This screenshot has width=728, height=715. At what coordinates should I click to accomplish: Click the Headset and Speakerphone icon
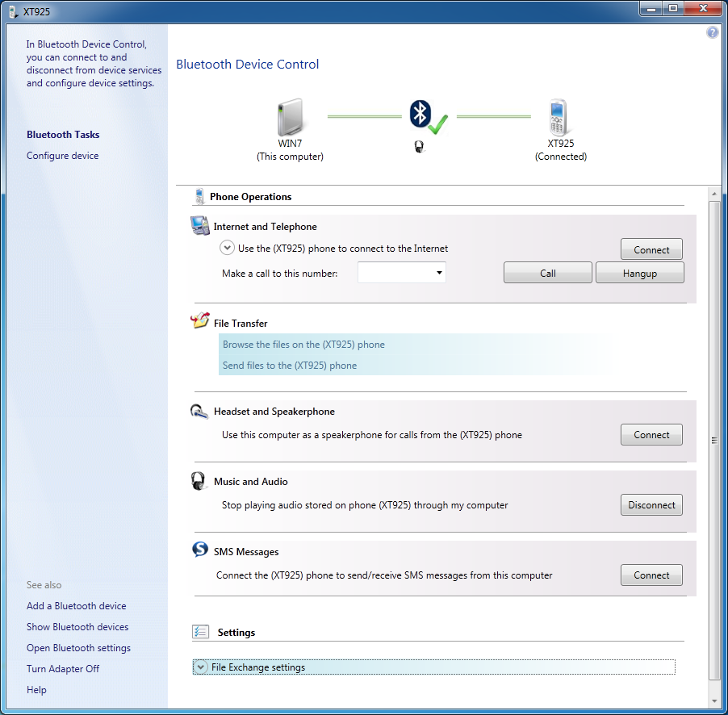pyautogui.click(x=199, y=412)
